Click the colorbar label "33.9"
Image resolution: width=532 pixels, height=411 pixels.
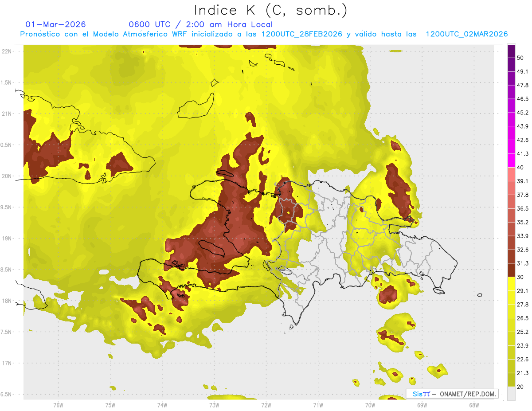point(523,236)
